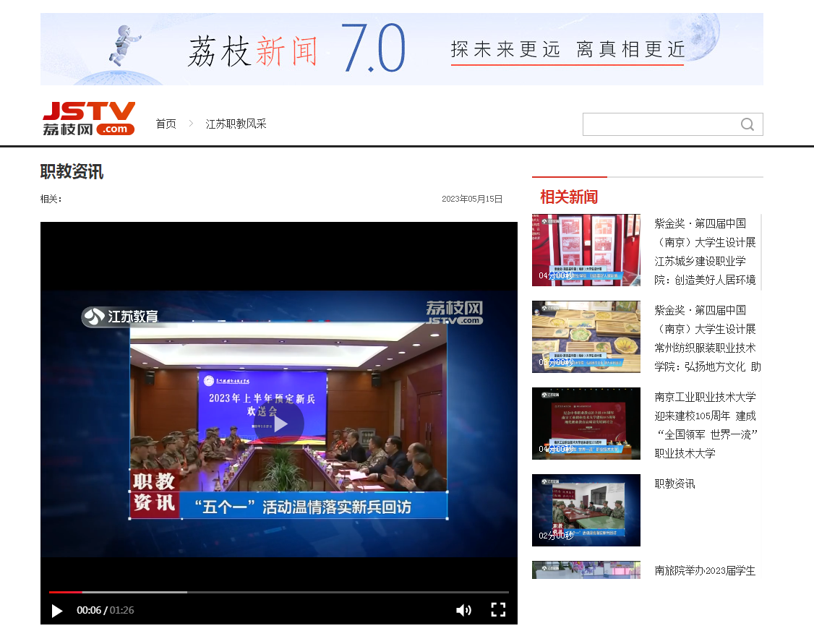Click the search magnifier icon
The image size is (814, 644).
point(747,124)
